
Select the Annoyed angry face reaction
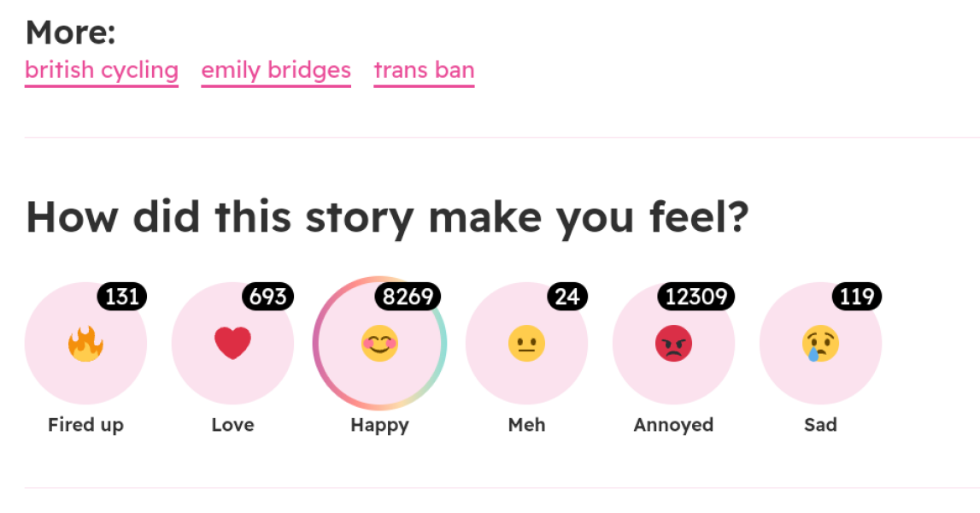[673, 342]
